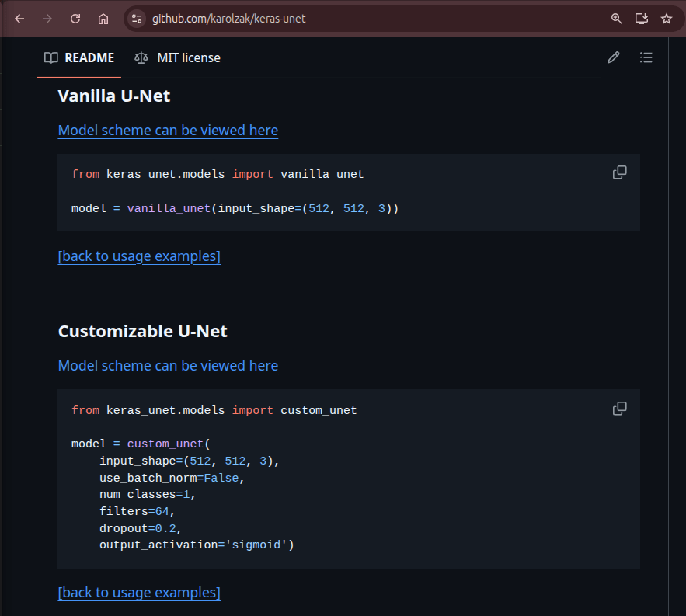The width and height of the screenshot is (686, 616).
Task: Click the model = vanilla_unet code line
Action: 235,208
